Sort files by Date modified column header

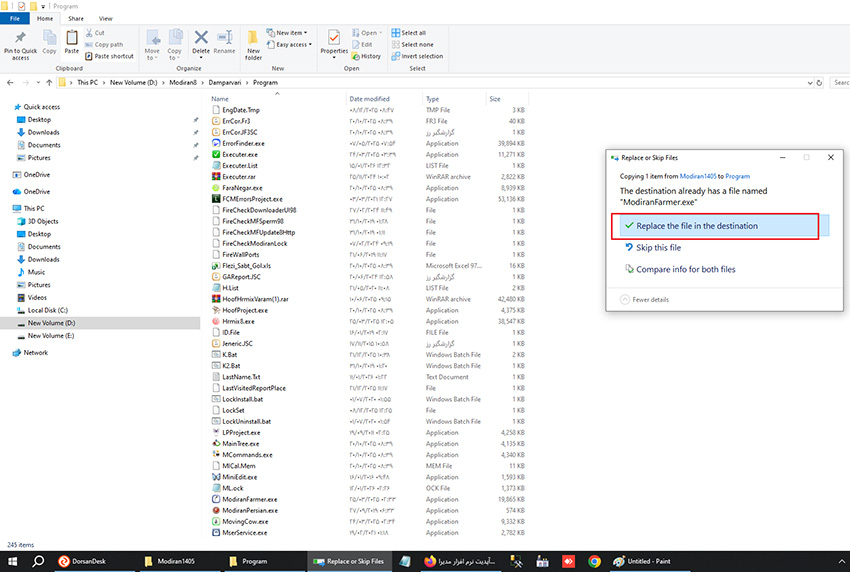[x=370, y=99]
